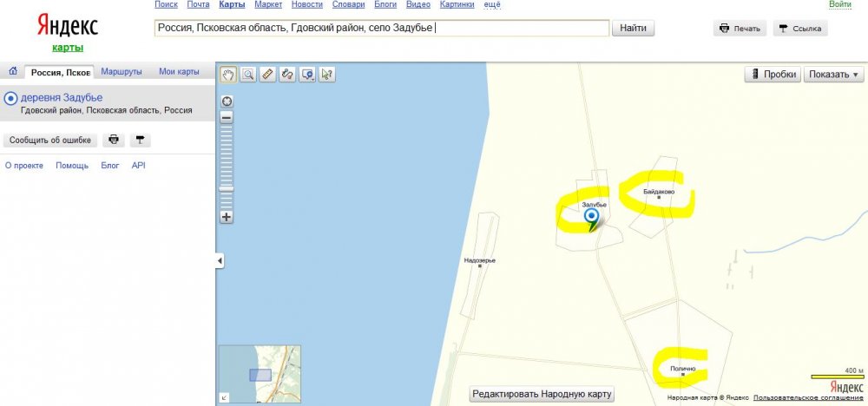Click the sidebar link pin icon button
The image size is (868, 406).
click(140, 141)
